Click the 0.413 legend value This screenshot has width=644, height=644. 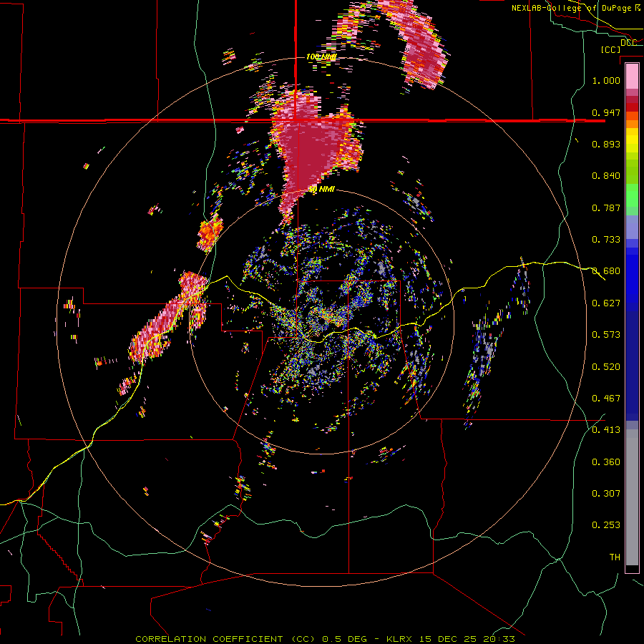pyautogui.click(x=606, y=430)
